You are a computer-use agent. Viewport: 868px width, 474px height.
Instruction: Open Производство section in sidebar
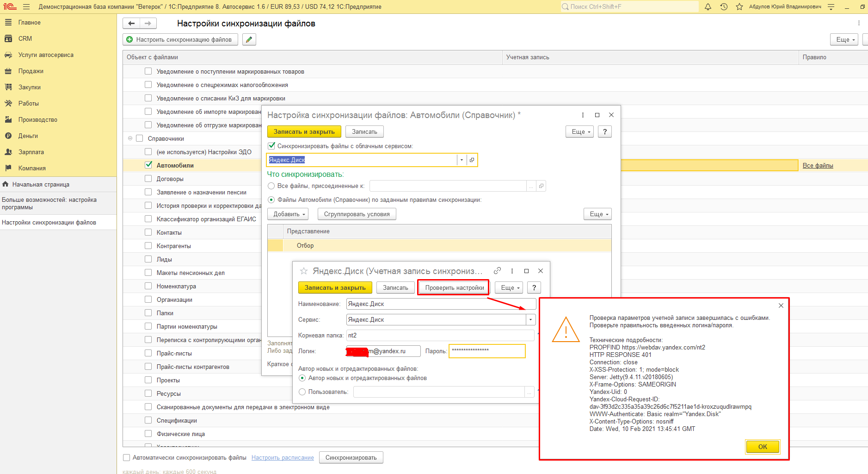[x=38, y=119]
